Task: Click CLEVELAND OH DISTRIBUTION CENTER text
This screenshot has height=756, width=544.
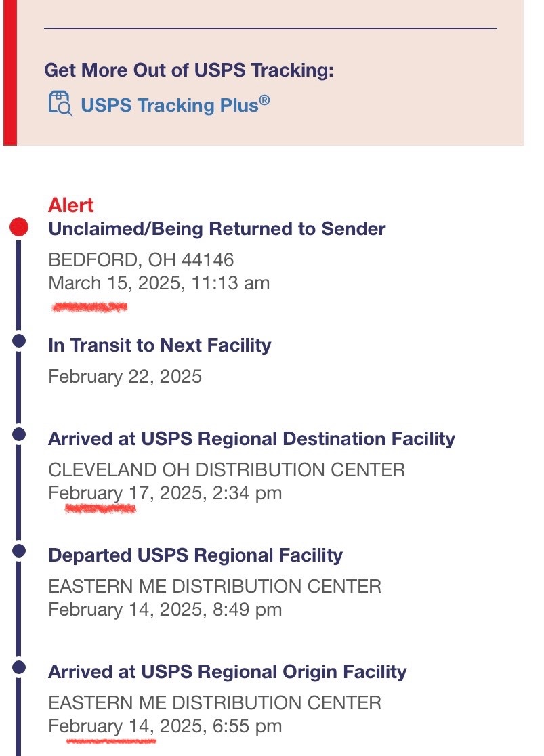Action: (x=227, y=470)
